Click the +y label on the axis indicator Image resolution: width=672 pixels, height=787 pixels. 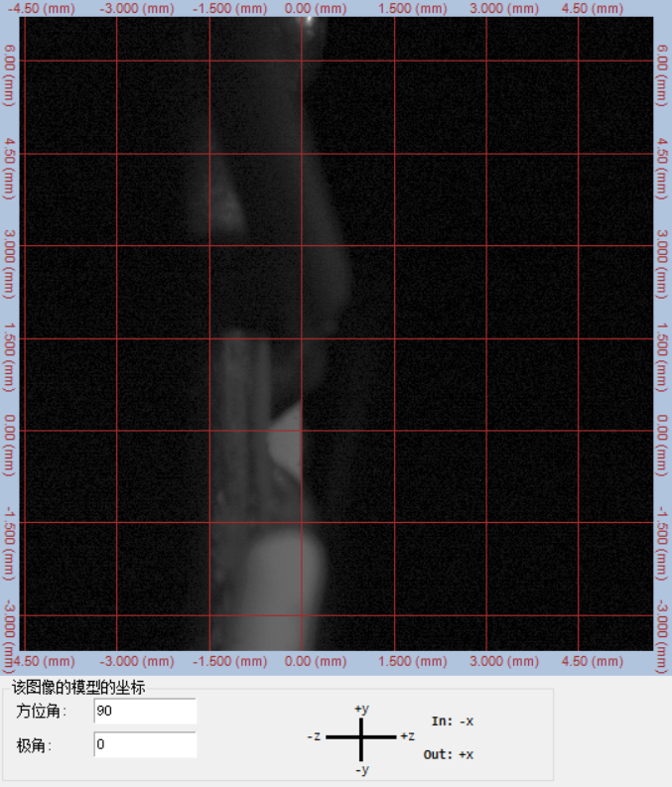tap(361, 709)
